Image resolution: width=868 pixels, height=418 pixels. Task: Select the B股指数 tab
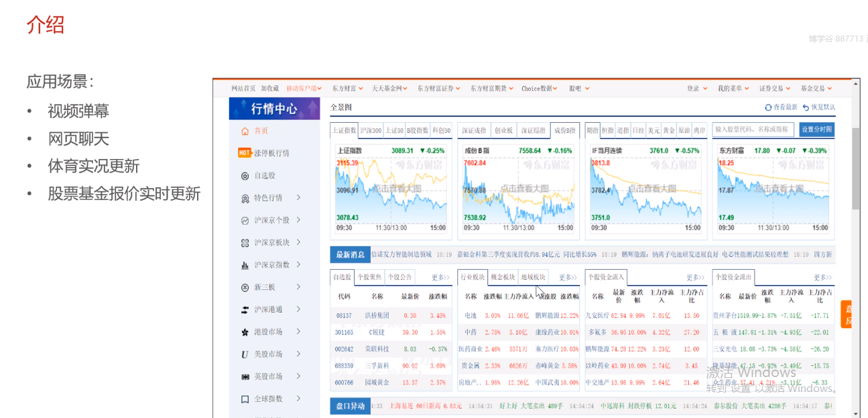point(418,130)
